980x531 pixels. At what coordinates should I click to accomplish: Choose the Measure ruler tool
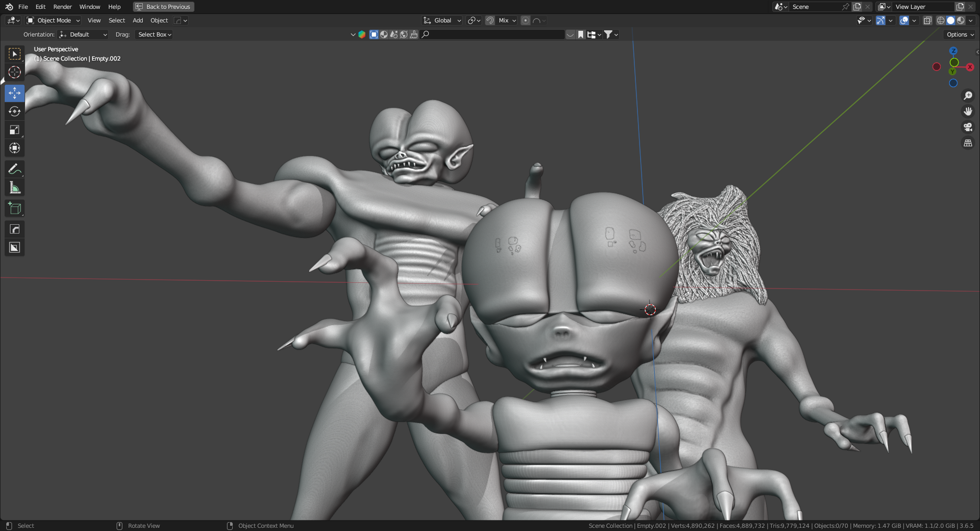[x=15, y=187]
